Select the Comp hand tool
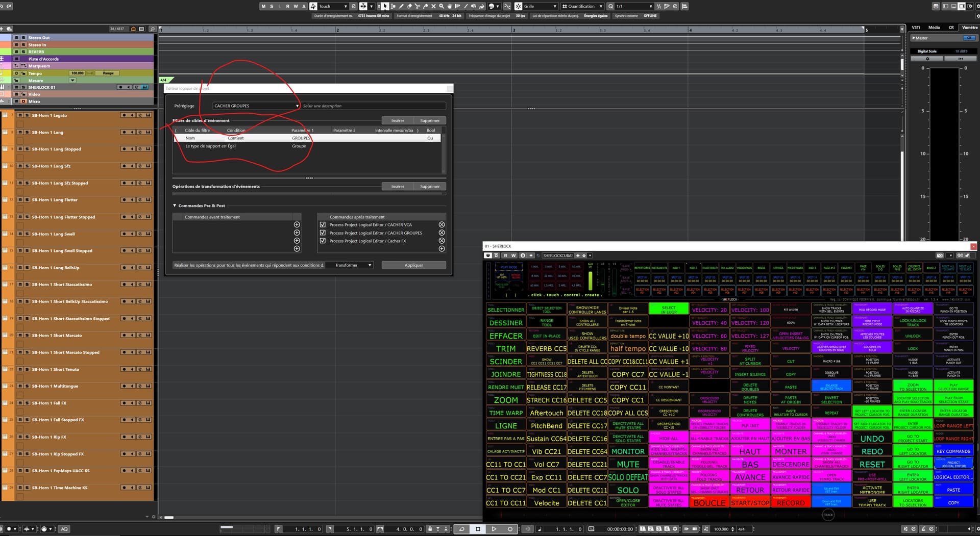 pyautogui.click(x=450, y=6)
